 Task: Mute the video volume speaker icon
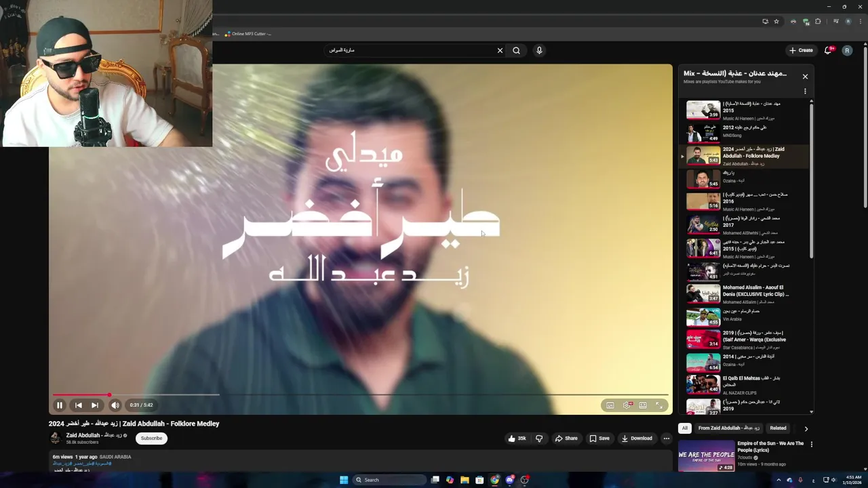click(115, 405)
